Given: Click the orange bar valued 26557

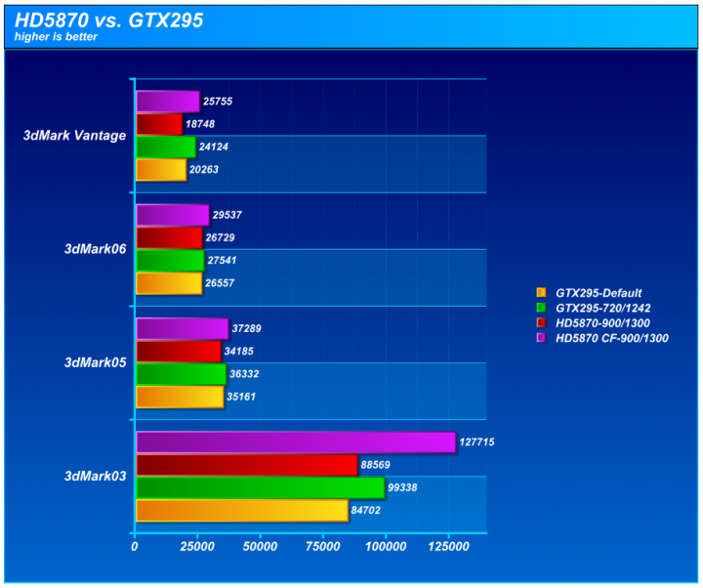Looking at the screenshot, I should pos(169,283).
